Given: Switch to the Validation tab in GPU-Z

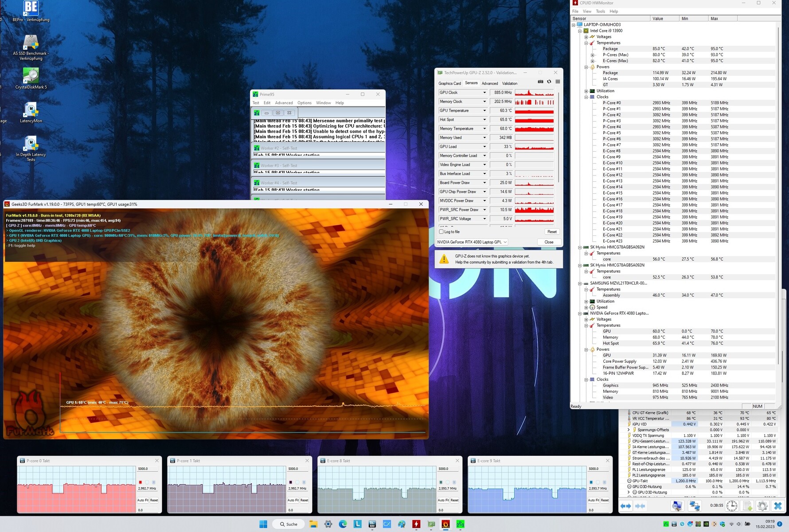Looking at the screenshot, I should pyautogui.click(x=510, y=83).
